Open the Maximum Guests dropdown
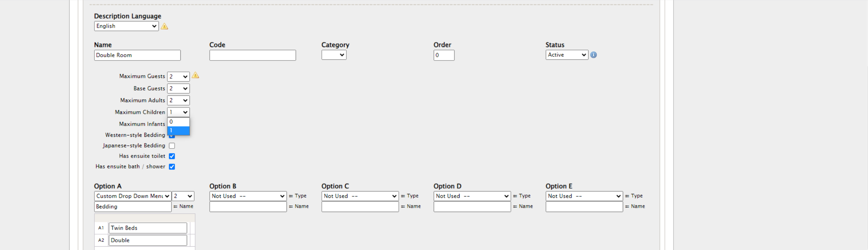Image resolution: width=868 pixels, height=250 pixels. point(178,77)
